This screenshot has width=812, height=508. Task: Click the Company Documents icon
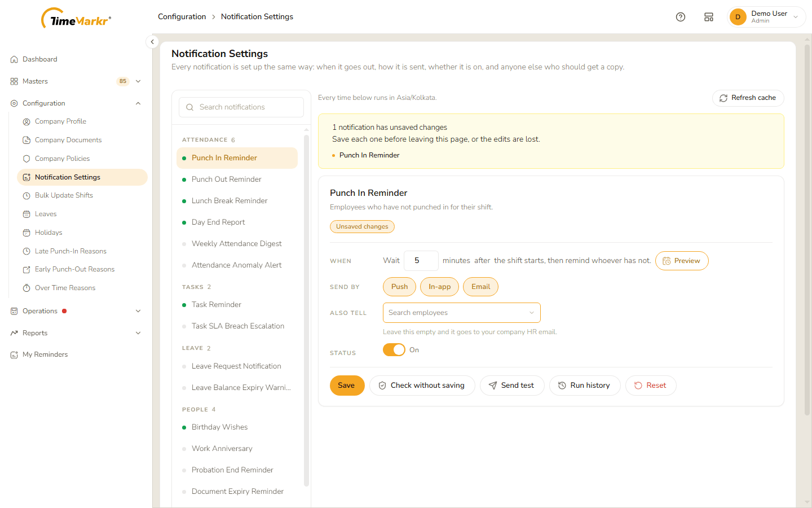(27, 140)
